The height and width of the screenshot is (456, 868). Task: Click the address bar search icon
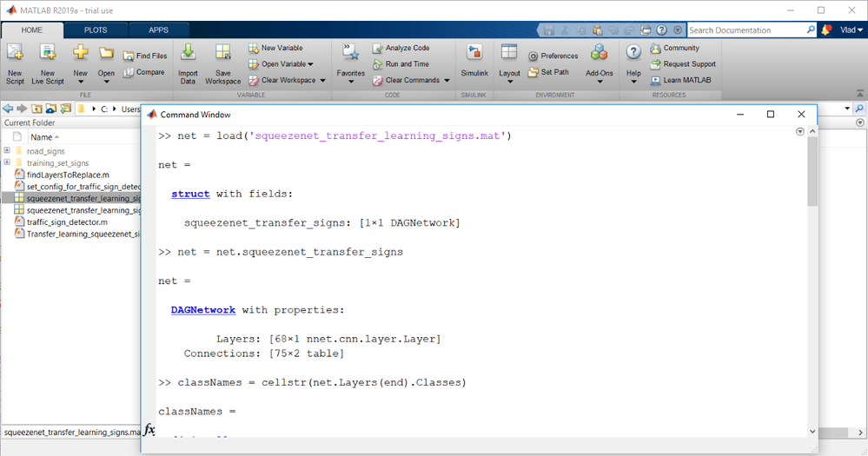pos(859,109)
